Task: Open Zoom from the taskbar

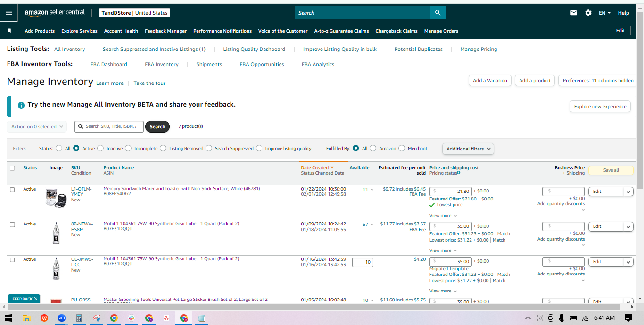Action: tap(62, 318)
